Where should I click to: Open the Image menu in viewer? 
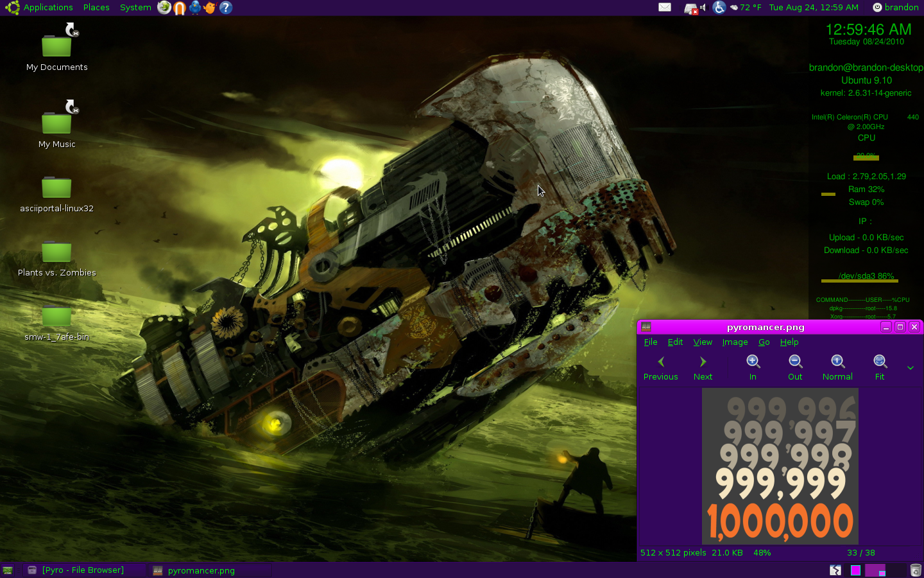click(x=735, y=342)
